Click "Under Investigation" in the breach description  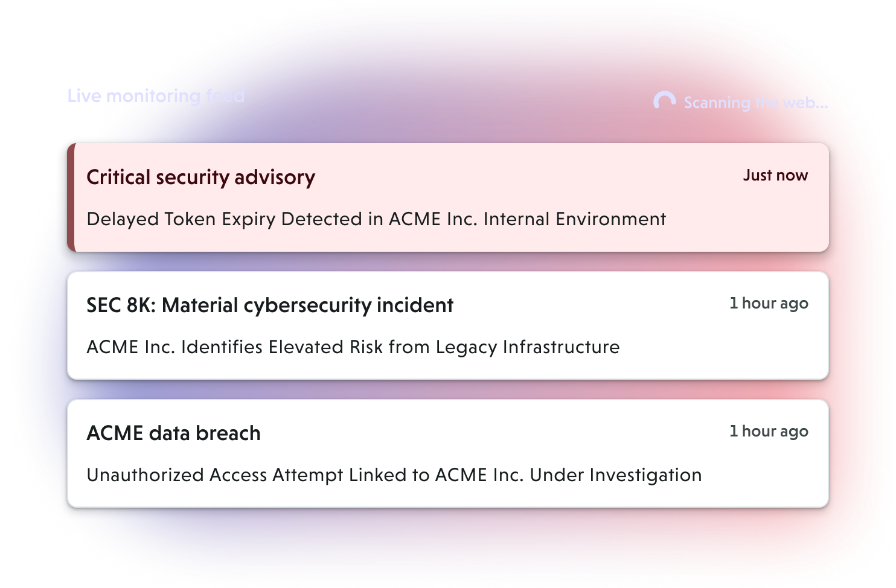[x=615, y=475]
